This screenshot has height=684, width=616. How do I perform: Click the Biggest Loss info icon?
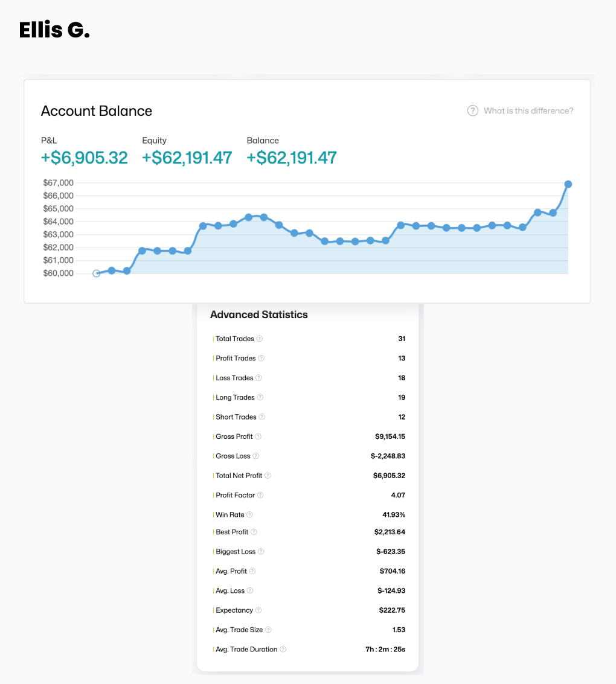coord(261,552)
